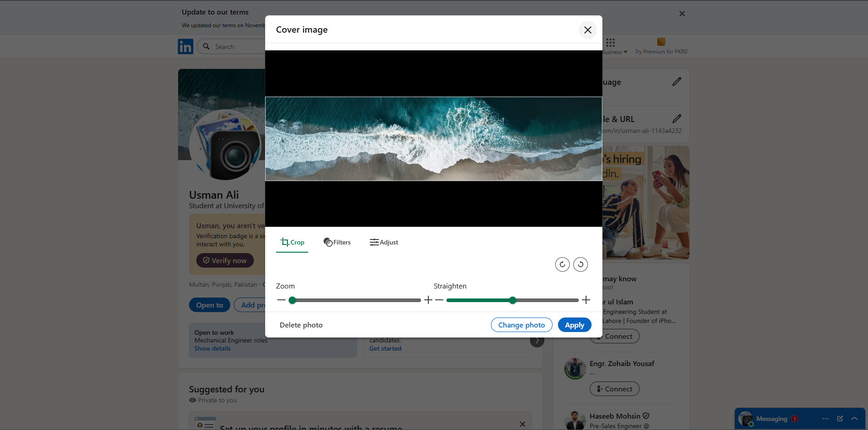Click the 'Suggested for you' heading

(227, 389)
